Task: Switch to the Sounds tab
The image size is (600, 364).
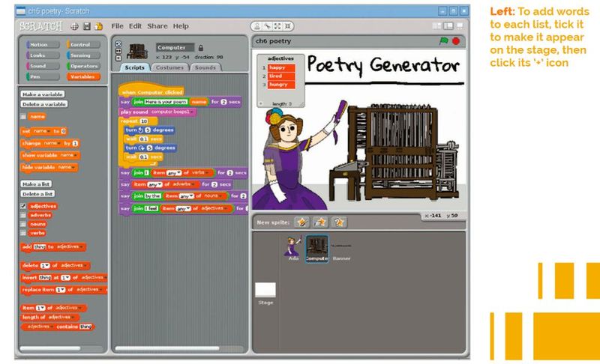Action: [205, 67]
